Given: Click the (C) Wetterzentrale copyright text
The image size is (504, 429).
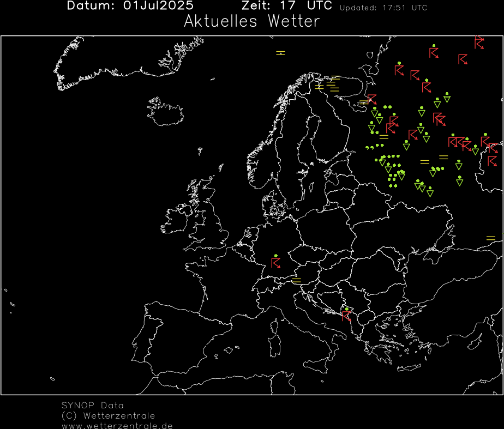Looking at the screenshot, I should click(x=109, y=415).
